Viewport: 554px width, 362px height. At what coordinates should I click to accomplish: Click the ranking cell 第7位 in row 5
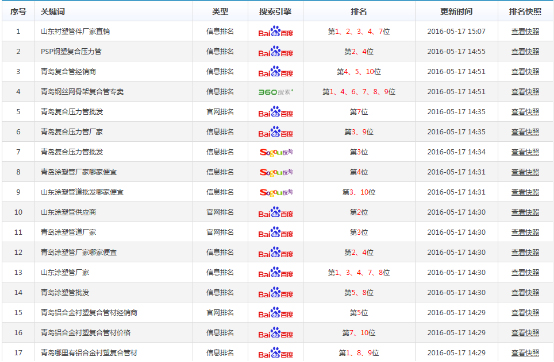pyautogui.click(x=359, y=112)
